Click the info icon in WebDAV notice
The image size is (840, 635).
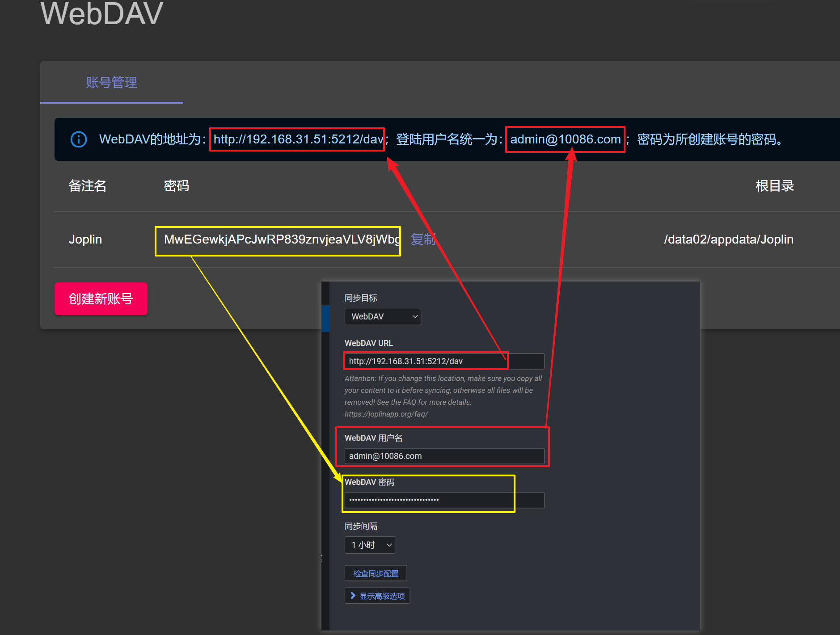coord(79,139)
